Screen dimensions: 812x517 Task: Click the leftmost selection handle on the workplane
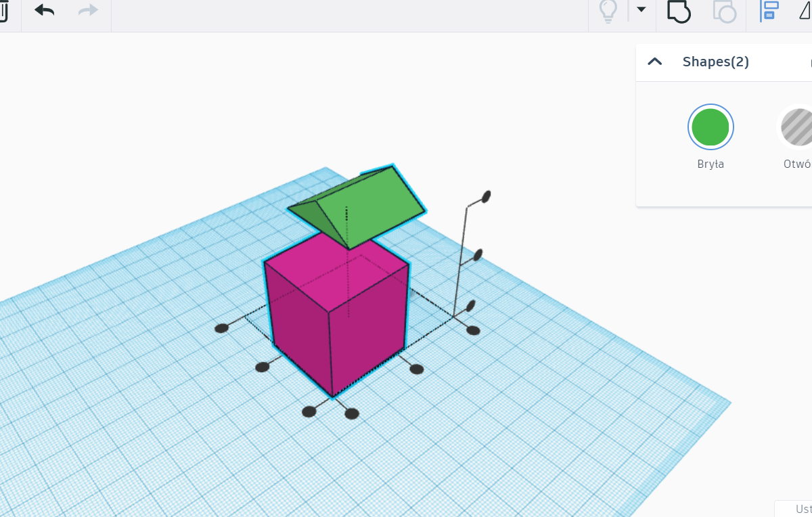[221, 329]
